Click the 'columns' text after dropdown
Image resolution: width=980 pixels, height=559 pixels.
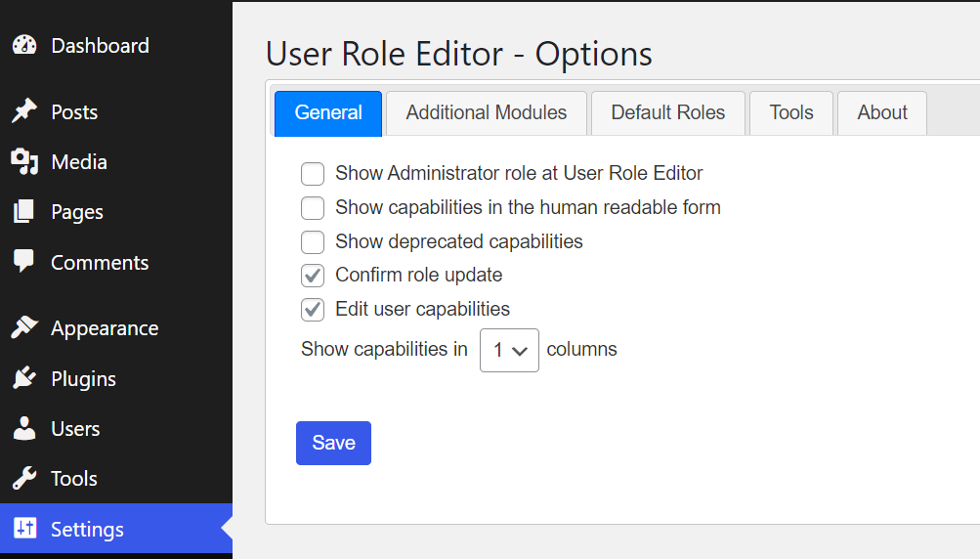click(582, 349)
